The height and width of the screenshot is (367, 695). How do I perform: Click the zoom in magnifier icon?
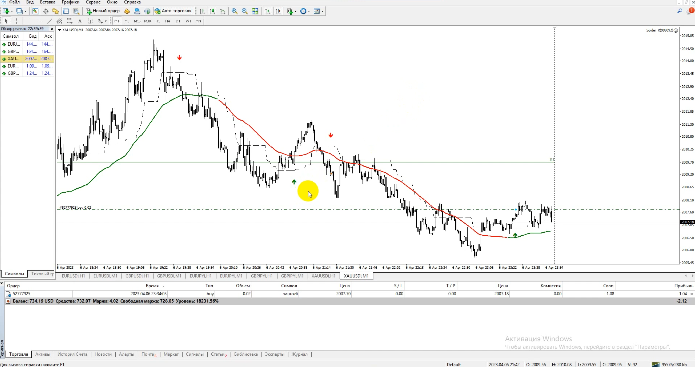(x=234, y=11)
